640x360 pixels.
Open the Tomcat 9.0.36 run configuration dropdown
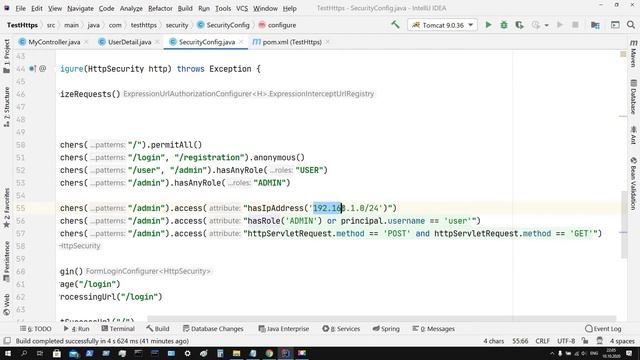pyautogui.click(x=442, y=25)
